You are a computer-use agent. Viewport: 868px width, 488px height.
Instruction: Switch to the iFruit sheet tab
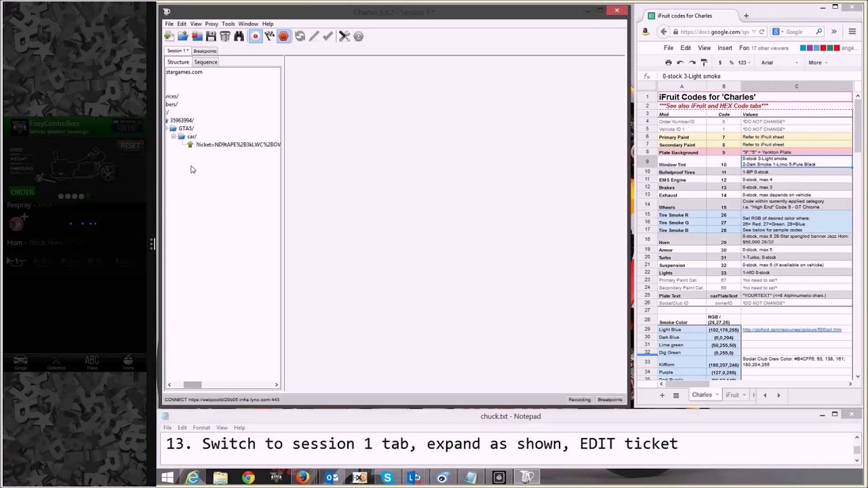click(732, 395)
